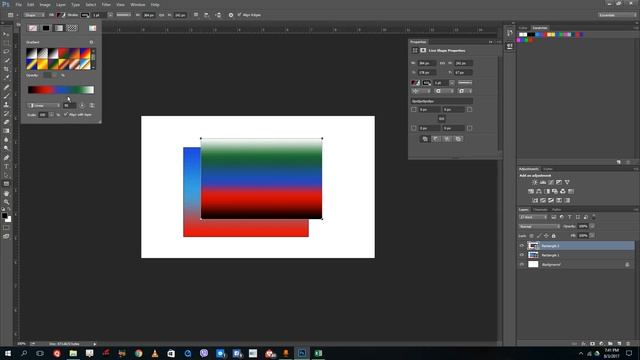Open the color picker from fill popup
The height and width of the screenshot is (360, 640).
93,28
